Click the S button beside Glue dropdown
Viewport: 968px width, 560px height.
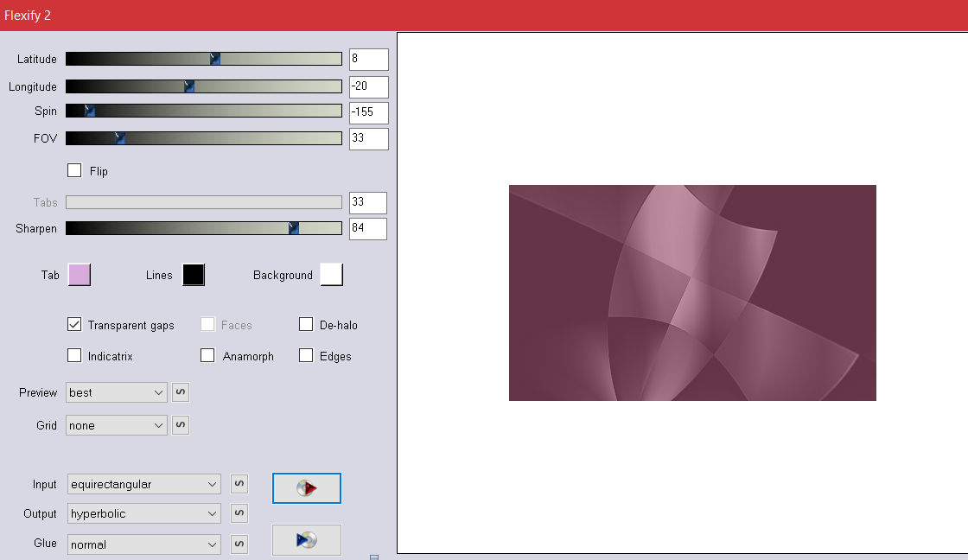click(x=239, y=544)
